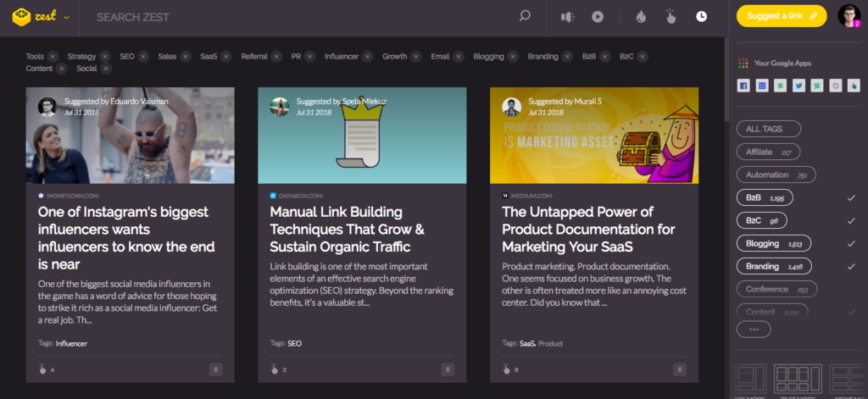Remove the SEO filter chip

[x=143, y=57]
